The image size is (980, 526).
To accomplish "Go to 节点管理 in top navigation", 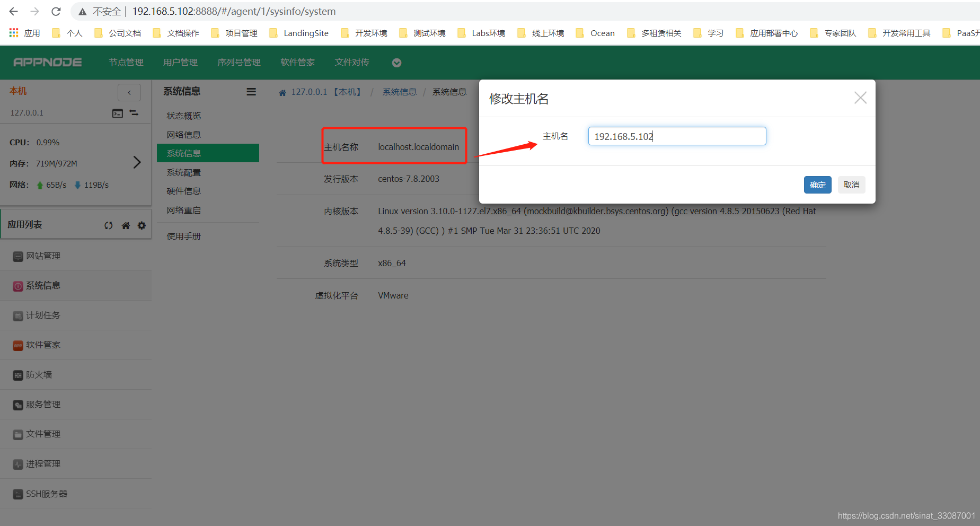I will [x=126, y=63].
